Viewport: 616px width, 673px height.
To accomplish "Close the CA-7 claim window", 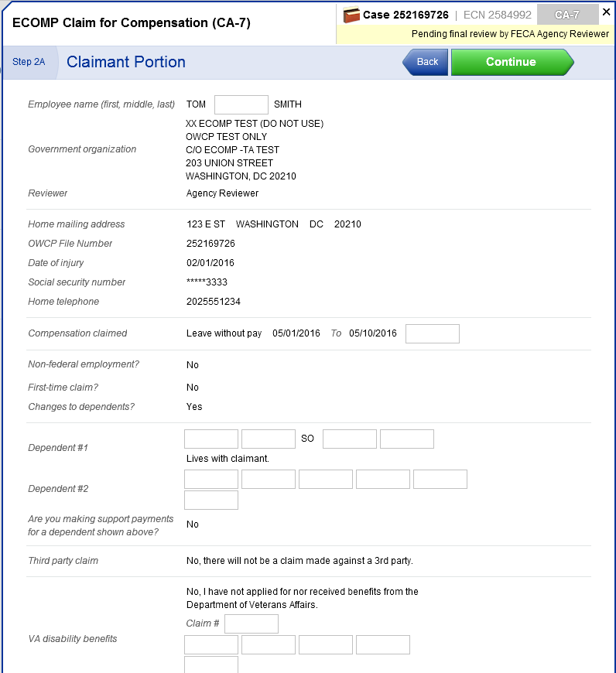I will point(606,12).
